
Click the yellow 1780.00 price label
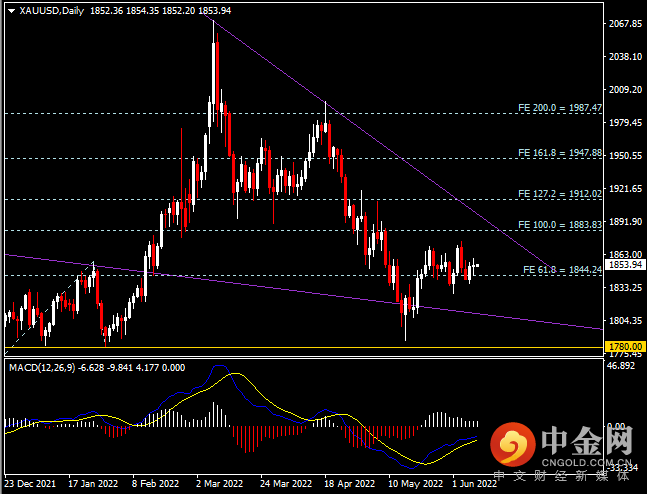pos(625,346)
